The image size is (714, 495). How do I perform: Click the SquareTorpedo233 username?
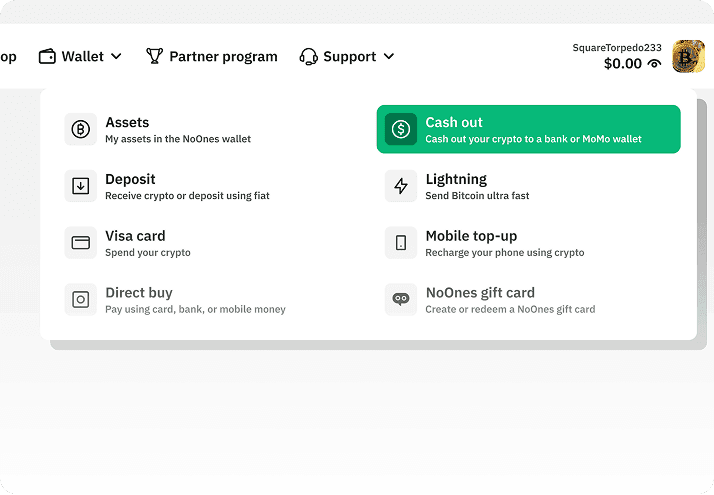(x=616, y=47)
